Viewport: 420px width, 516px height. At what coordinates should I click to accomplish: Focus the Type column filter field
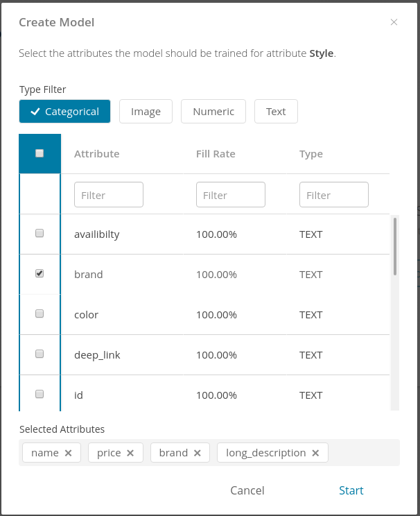(334, 195)
